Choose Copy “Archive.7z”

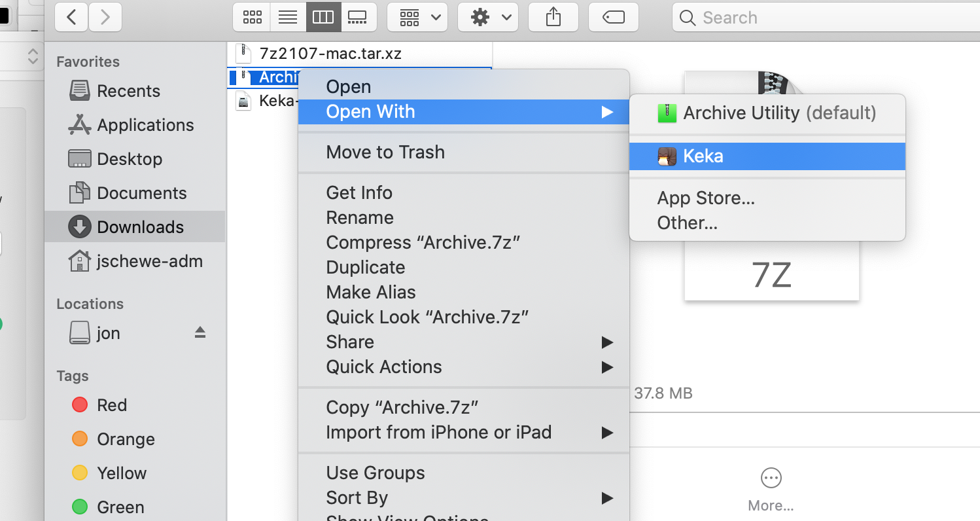coord(464,407)
